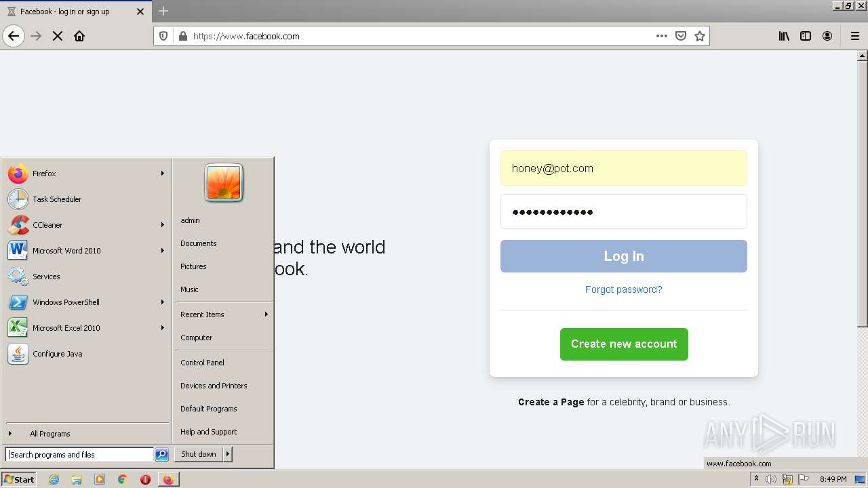868x488 pixels.
Task: Open Help and Support
Action: click(x=224, y=432)
